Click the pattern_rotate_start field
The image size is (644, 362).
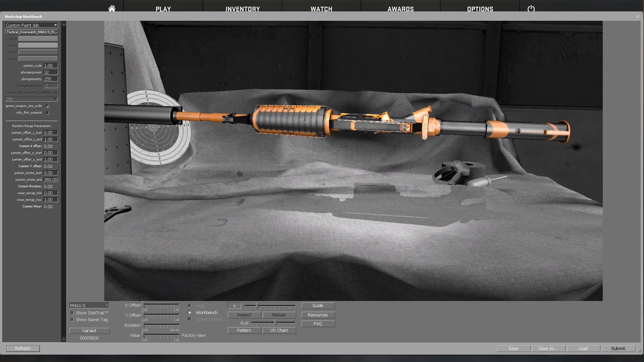coord(50,173)
